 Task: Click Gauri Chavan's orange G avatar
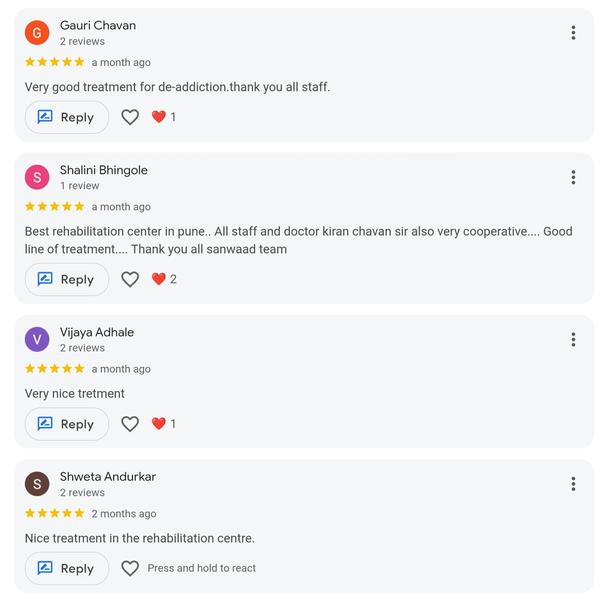click(x=37, y=33)
